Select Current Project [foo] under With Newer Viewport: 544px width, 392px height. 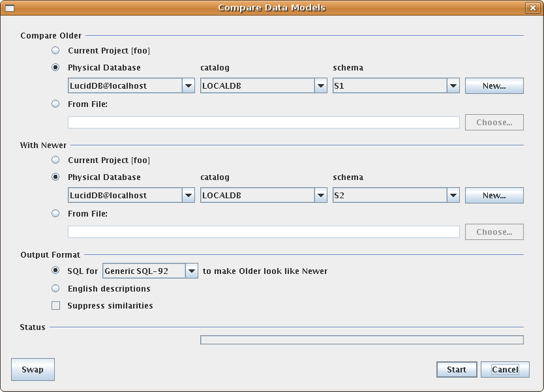point(55,160)
